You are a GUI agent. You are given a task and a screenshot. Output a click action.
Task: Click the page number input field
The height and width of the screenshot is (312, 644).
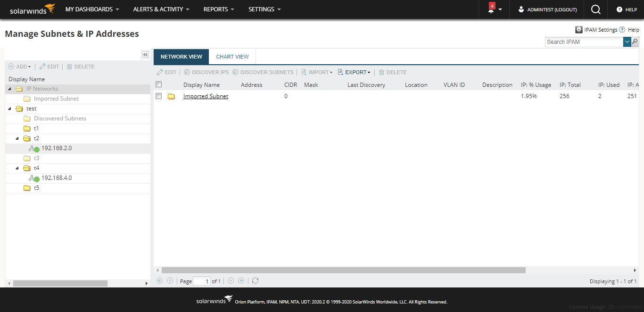(x=201, y=281)
